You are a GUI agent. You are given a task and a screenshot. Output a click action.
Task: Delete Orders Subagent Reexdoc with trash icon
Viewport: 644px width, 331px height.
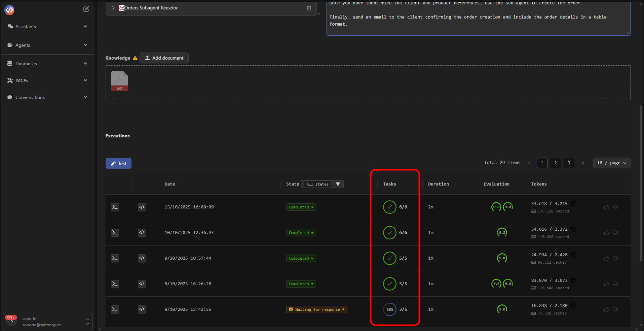(309, 8)
